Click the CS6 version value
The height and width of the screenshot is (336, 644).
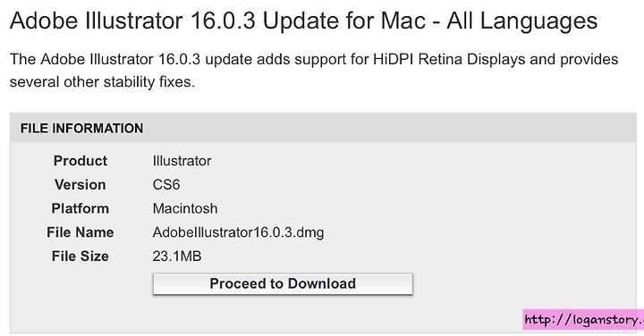[166, 185]
